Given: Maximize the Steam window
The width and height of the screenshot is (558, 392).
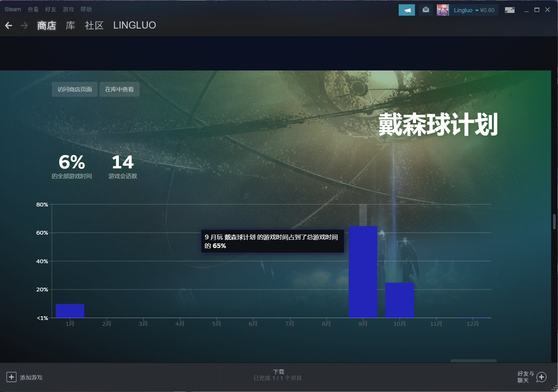Looking at the screenshot, I should pyautogui.click(x=537, y=10).
